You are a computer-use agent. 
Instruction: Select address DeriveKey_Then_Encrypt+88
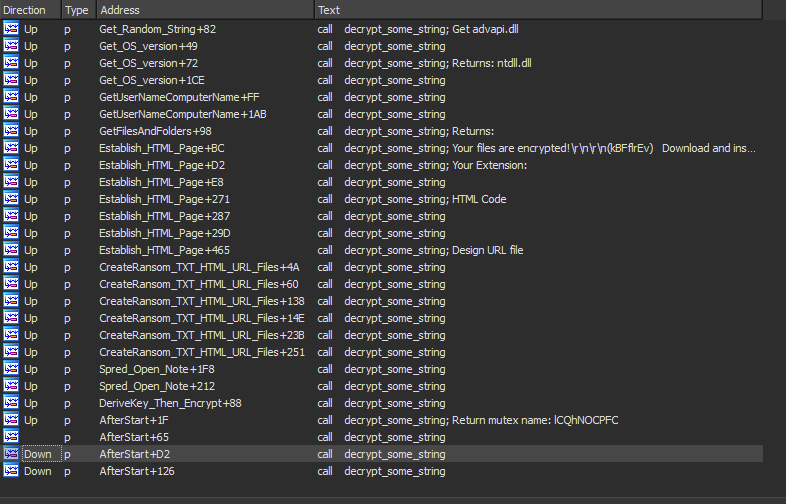click(170, 403)
